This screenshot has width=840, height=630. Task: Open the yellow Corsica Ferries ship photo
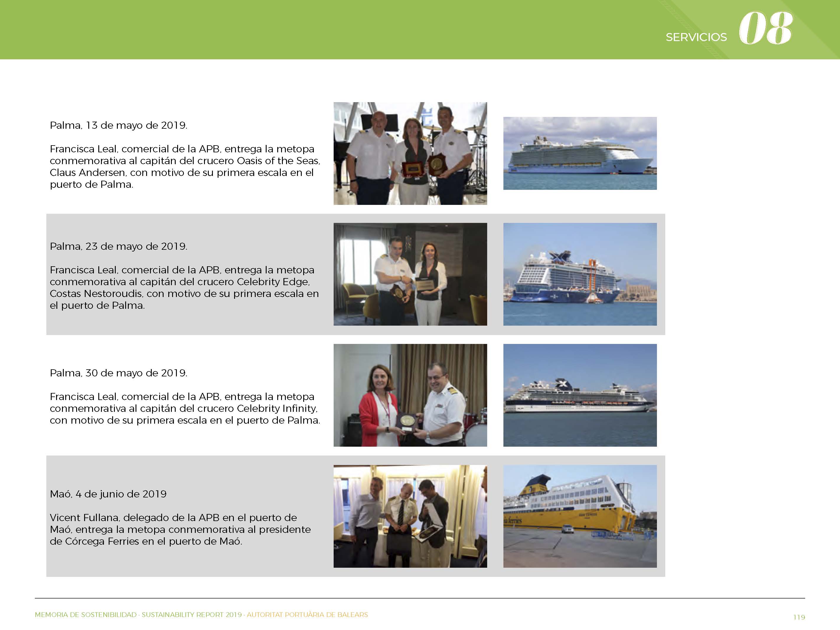point(580,516)
